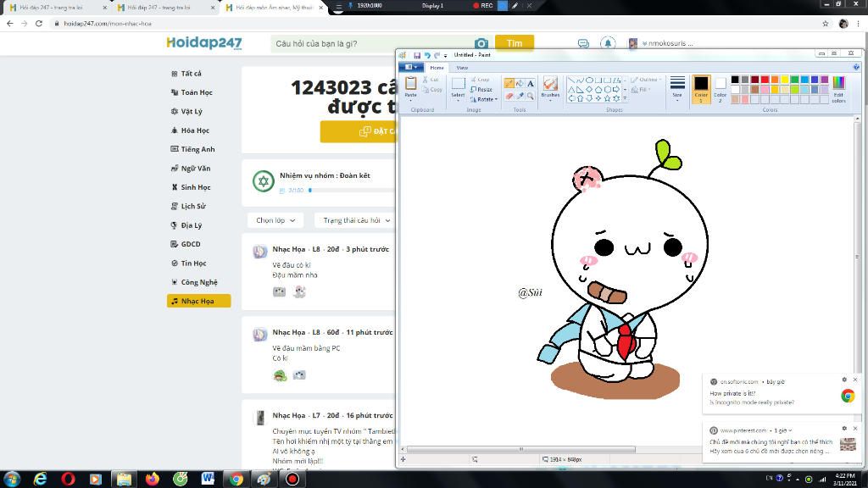Click the Hoidap247 question search field

[372, 44]
